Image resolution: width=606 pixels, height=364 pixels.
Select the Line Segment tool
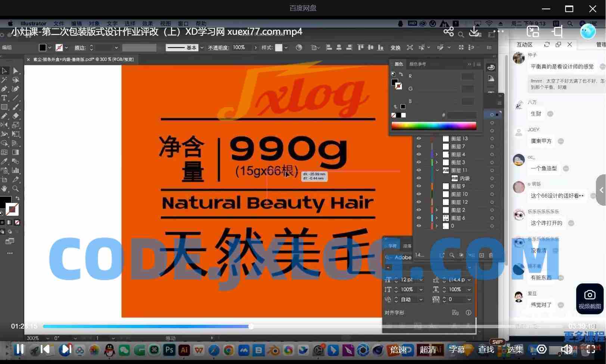[16, 98]
